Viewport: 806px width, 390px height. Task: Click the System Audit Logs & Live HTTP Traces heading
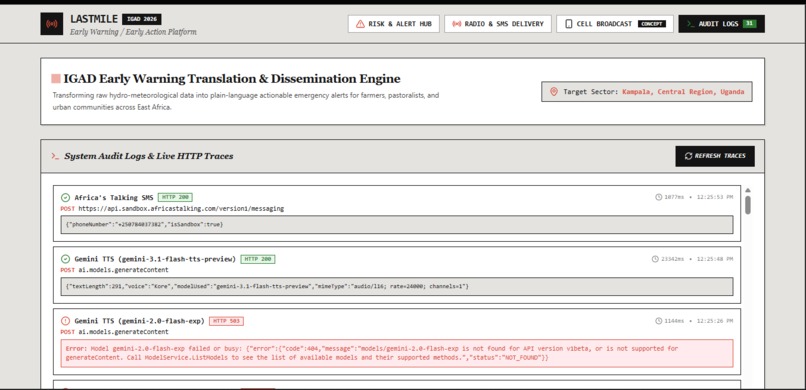(149, 156)
